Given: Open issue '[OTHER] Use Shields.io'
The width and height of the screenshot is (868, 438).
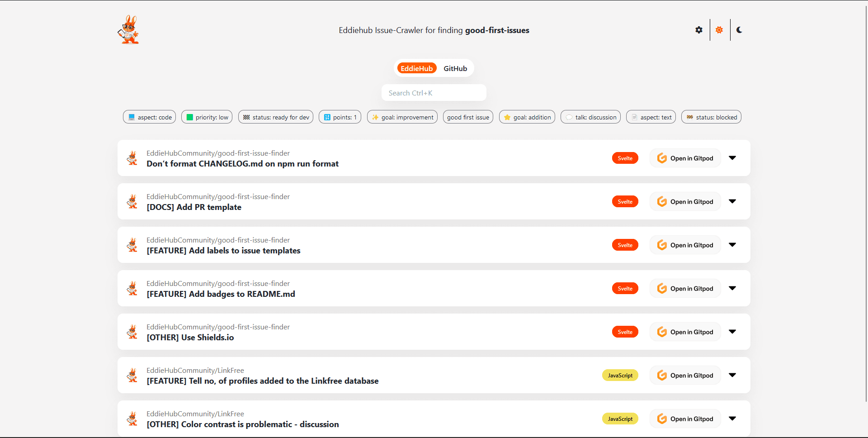Looking at the screenshot, I should [x=190, y=338].
